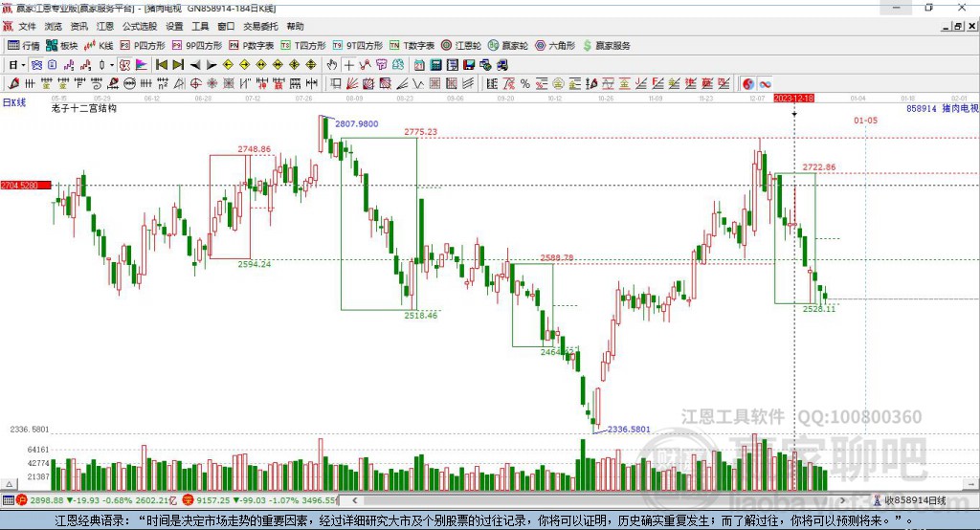The image size is (980, 530).
Task: Open the 设置 menu
Action: pyautogui.click(x=174, y=26)
